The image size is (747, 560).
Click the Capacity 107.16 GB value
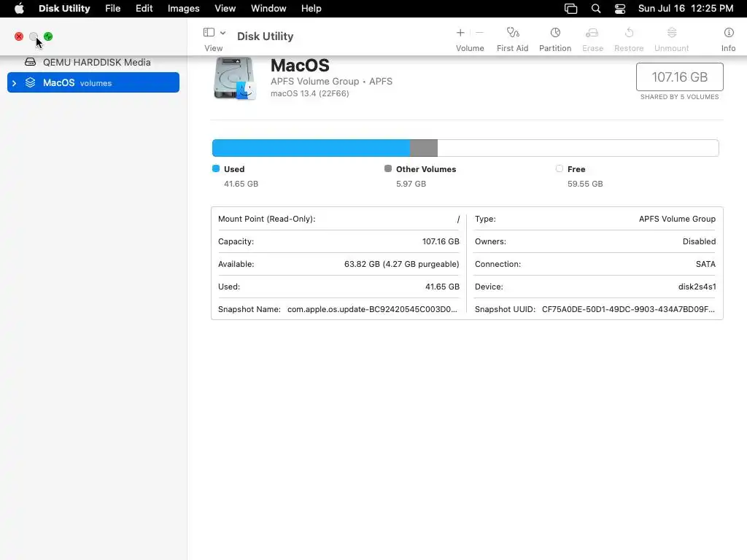pyautogui.click(x=441, y=241)
